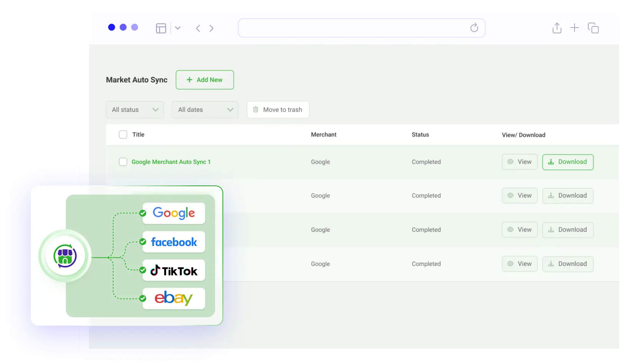Click the Status column header
The width and height of the screenshot is (629, 364).
pyautogui.click(x=420, y=134)
